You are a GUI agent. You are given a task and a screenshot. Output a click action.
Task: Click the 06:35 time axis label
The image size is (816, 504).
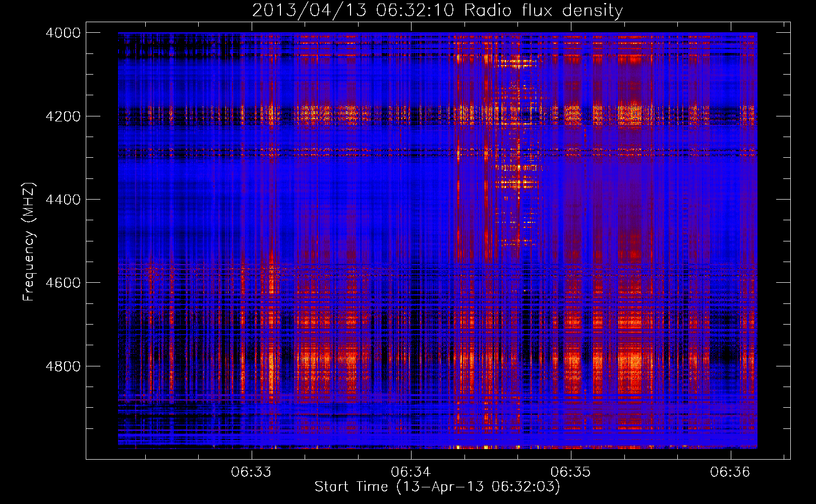coord(570,472)
